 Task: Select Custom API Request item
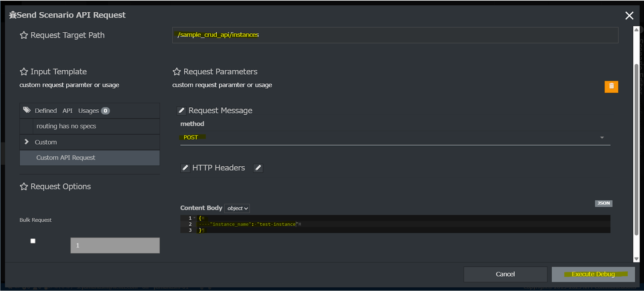point(66,158)
